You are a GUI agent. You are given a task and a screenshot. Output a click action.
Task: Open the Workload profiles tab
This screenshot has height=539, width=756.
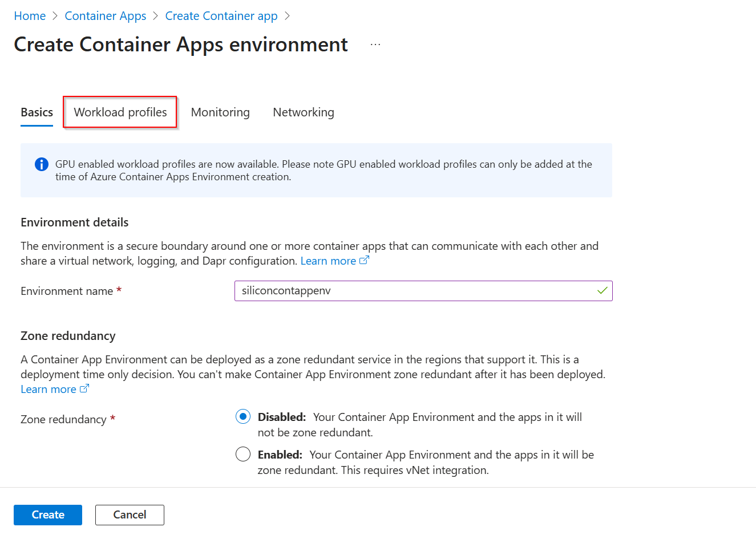pos(119,112)
